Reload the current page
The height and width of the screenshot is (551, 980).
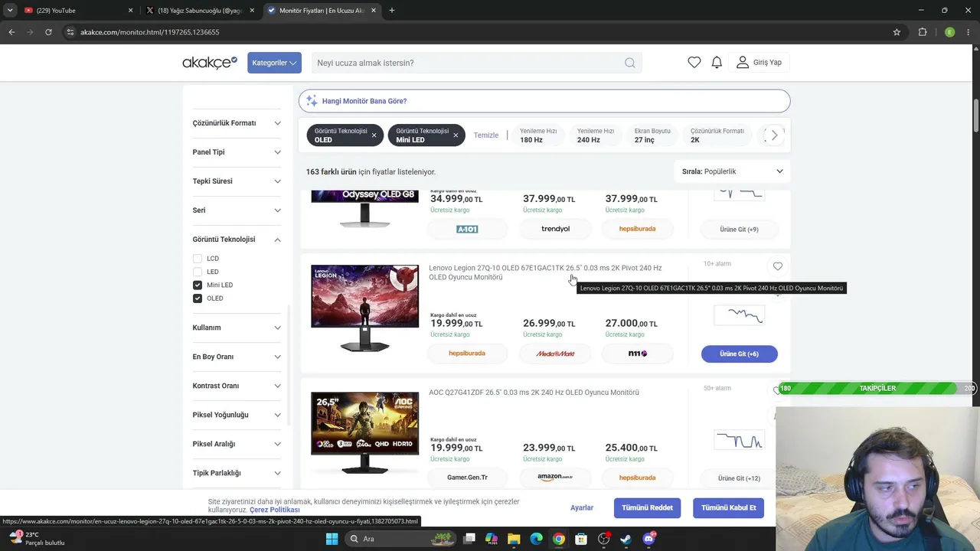(x=48, y=32)
